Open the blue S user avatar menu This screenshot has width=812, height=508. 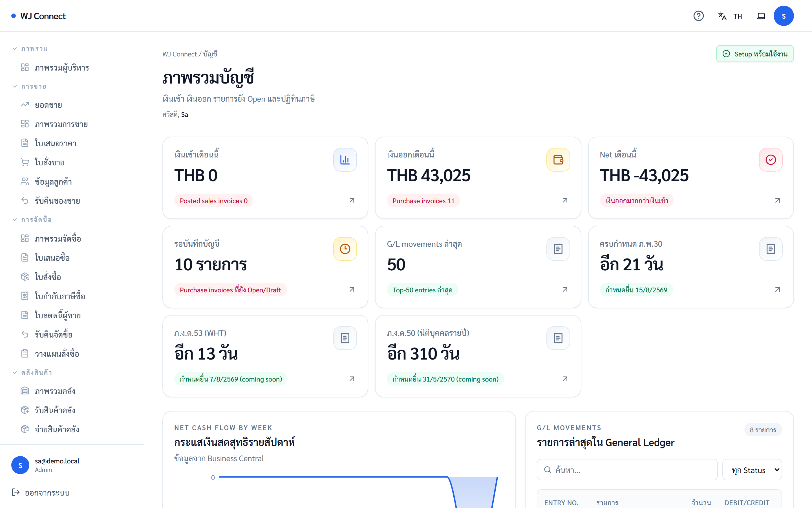pos(784,16)
